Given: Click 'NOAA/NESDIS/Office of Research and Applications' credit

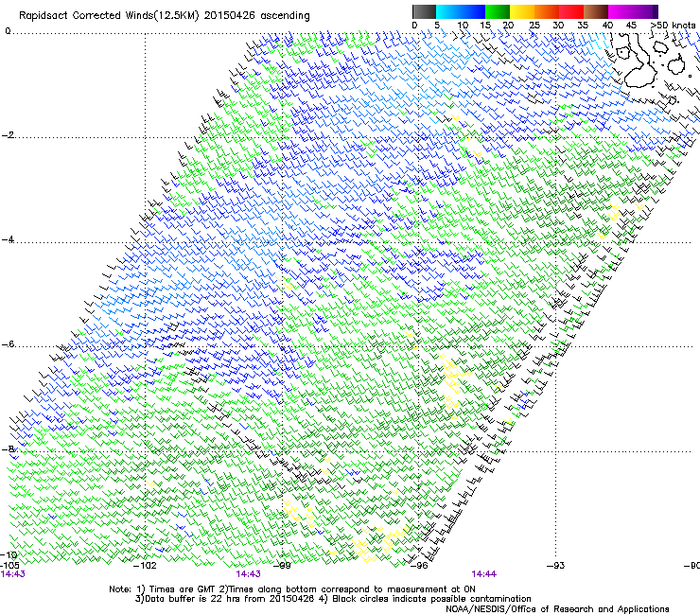Looking at the screenshot, I should click(x=557, y=609).
